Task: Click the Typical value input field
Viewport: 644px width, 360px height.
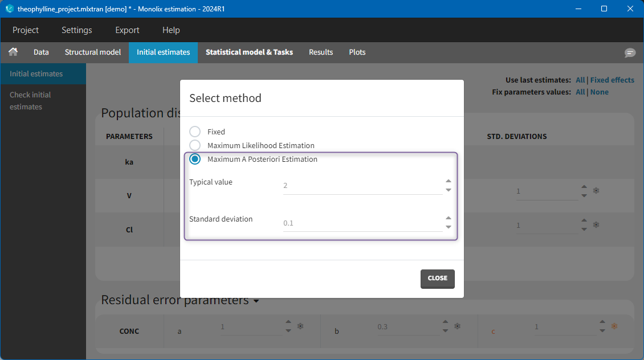Action: [362, 186]
